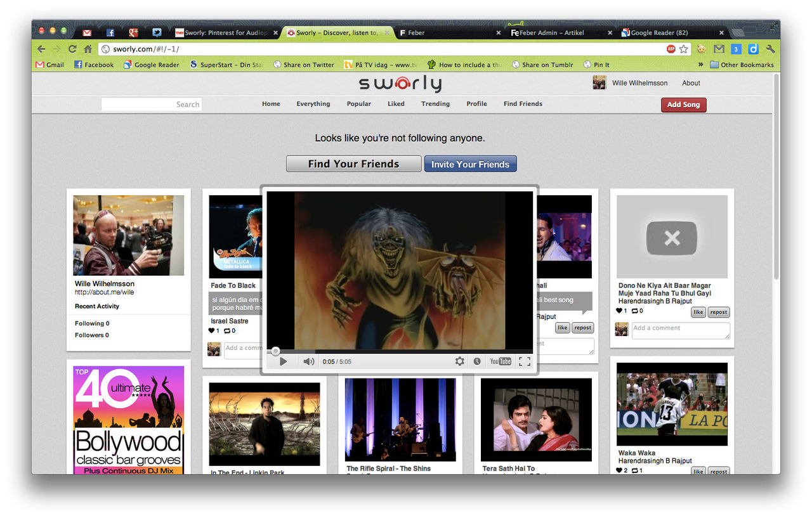The width and height of the screenshot is (812, 518).
Task: Click the Share on Tumblr bookmarklet
Action: point(542,65)
